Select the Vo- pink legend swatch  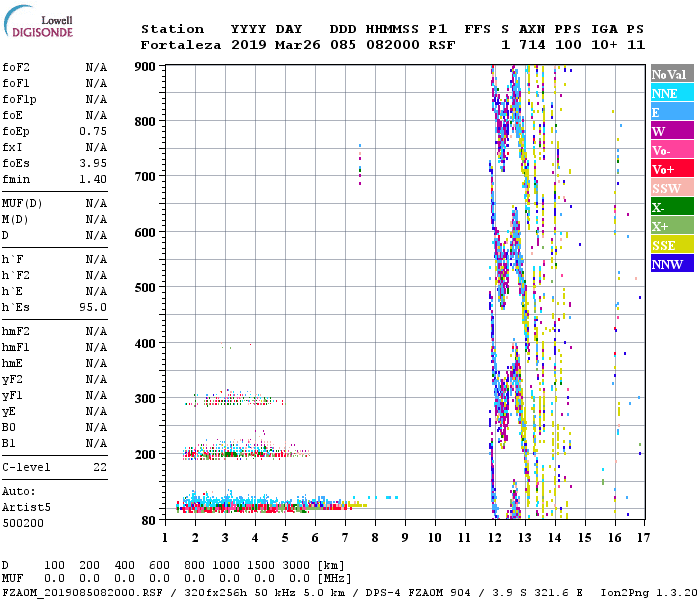coord(672,150)
